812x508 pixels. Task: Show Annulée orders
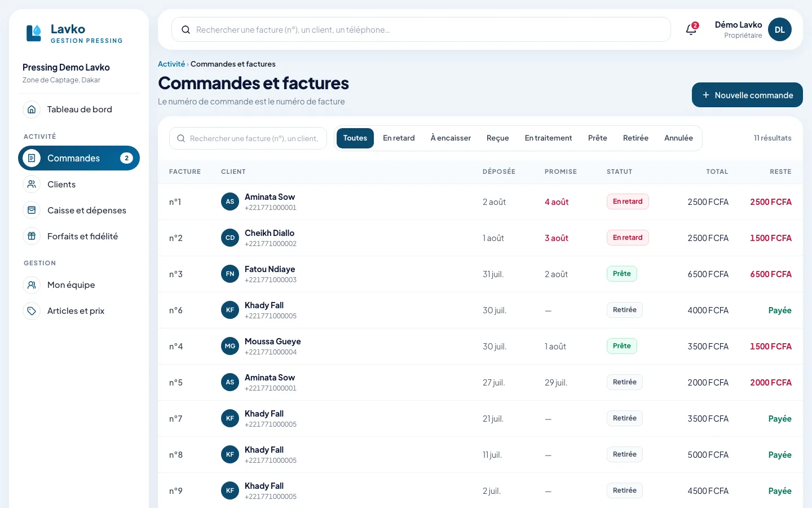tap(678, 138)
